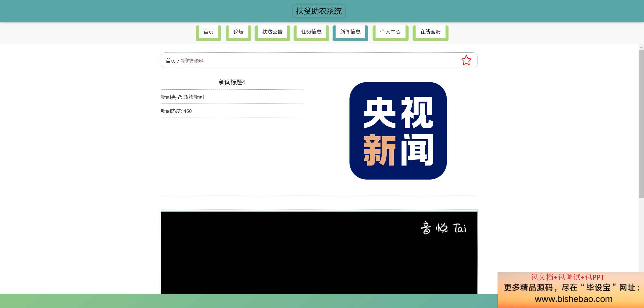Click the black video player area
Viewport: 644px width, 308px height.
coord(319,253)
